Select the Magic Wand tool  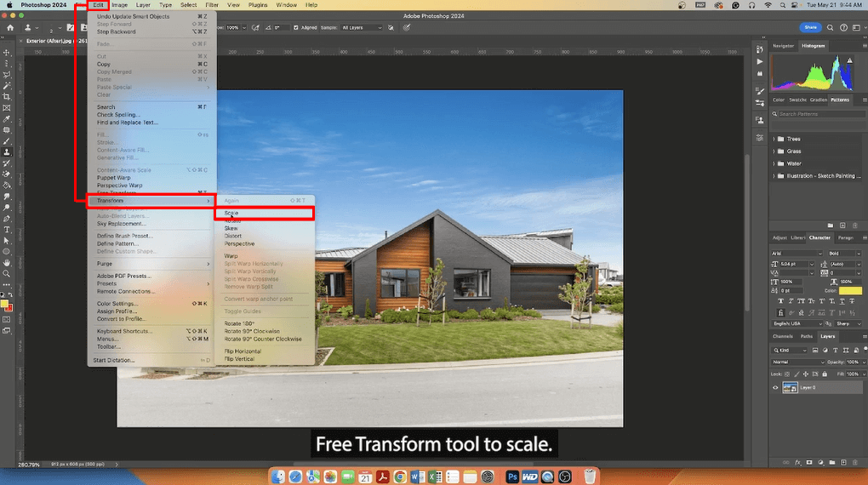coord(7,86)
